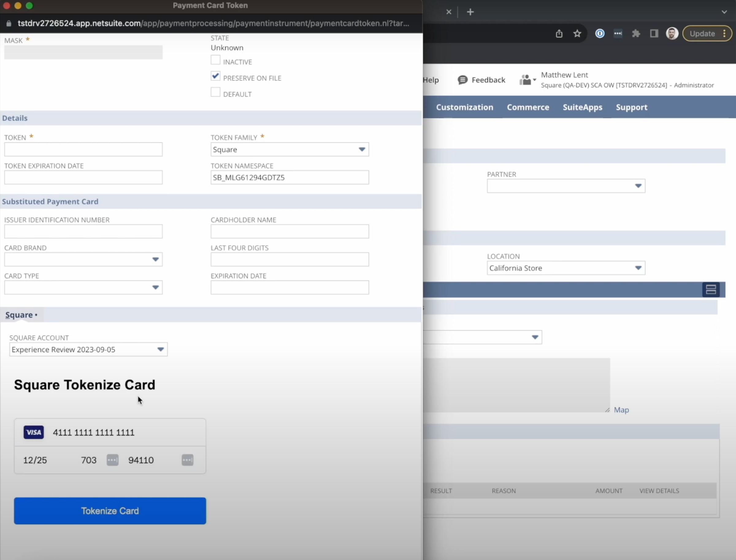Screen dimensions: 736x560
Task: Click the Token input field
Action: [83, 149]
